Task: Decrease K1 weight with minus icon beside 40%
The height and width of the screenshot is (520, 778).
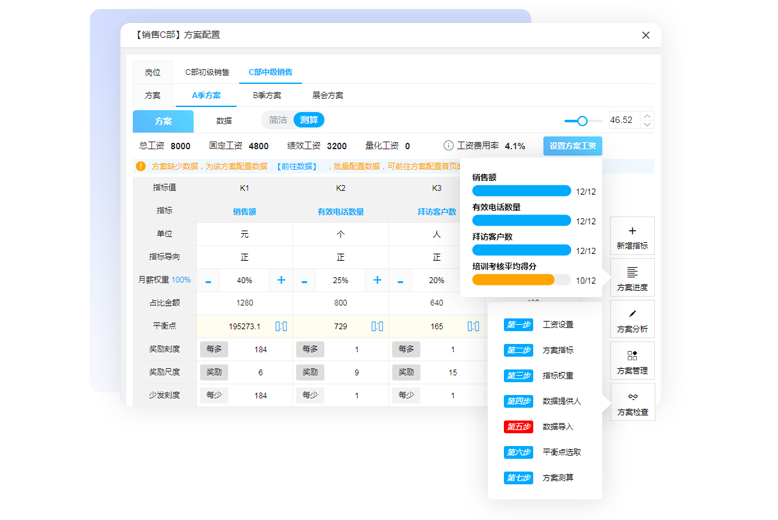Action: [208, 281]
